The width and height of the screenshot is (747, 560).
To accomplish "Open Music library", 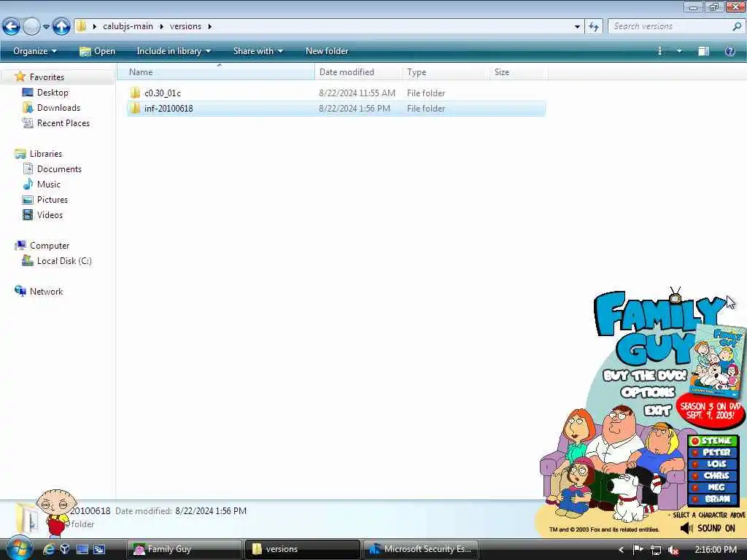I will [48, 184].
